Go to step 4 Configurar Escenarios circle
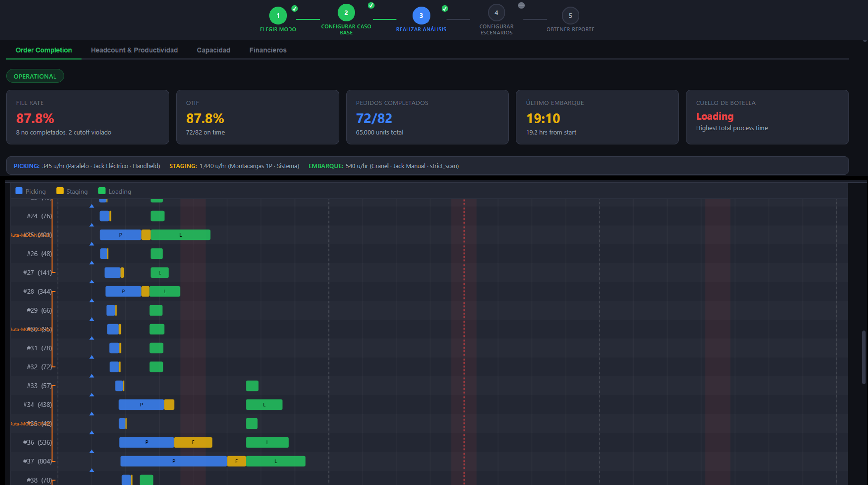868x485 pixels. pyautogui.click(x=496, y=13)
